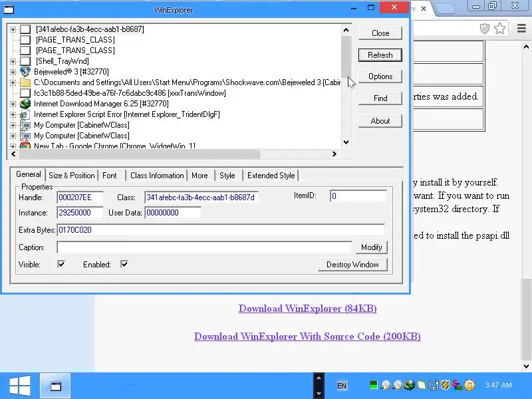The height and width of the screenshot is (399, 532).
Task: Click the shield icon in Chrome's address bar
Action: tap(485, 29)
